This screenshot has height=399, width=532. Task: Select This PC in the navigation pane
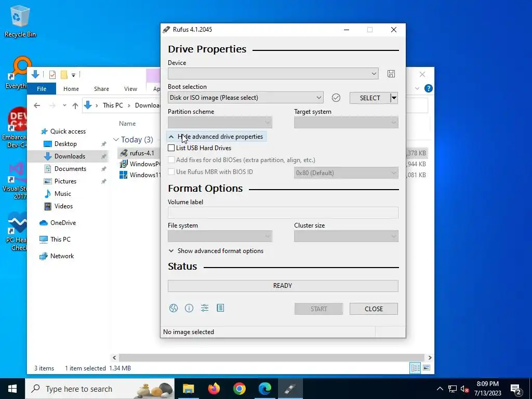(x=60, y=240)
